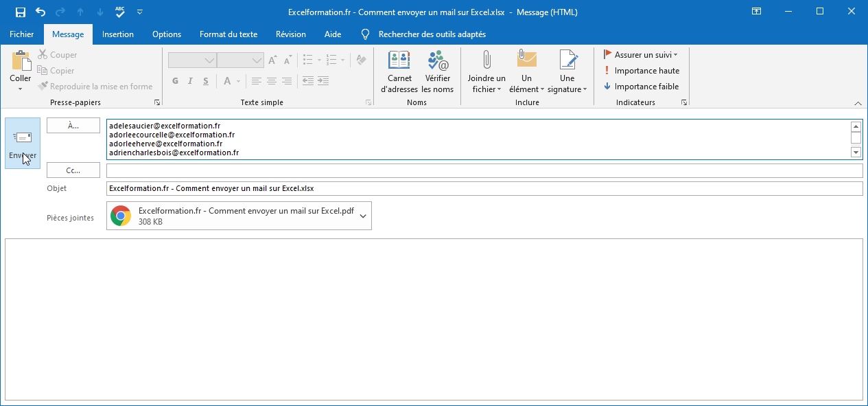Open the font color dropdown arrow
Screen dimensions: 868x406
pos(239,81)
